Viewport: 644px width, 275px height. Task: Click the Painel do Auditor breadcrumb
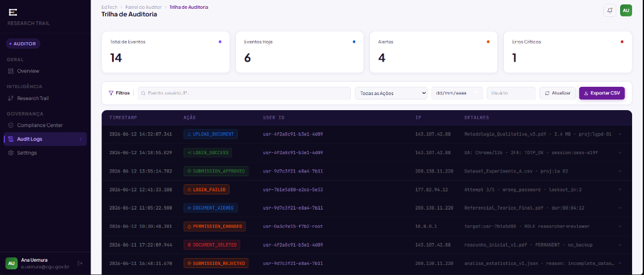click(x=143, y=7)
